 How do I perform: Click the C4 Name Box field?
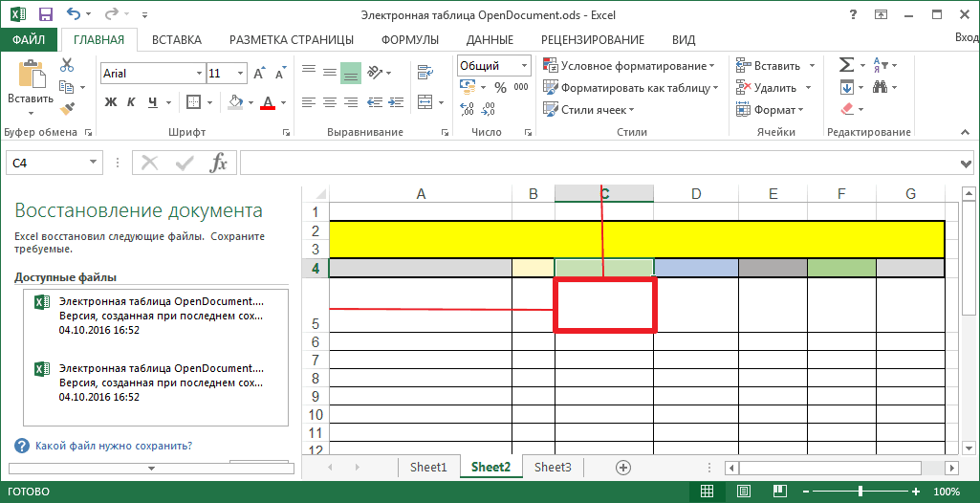(x=46, y=164)
